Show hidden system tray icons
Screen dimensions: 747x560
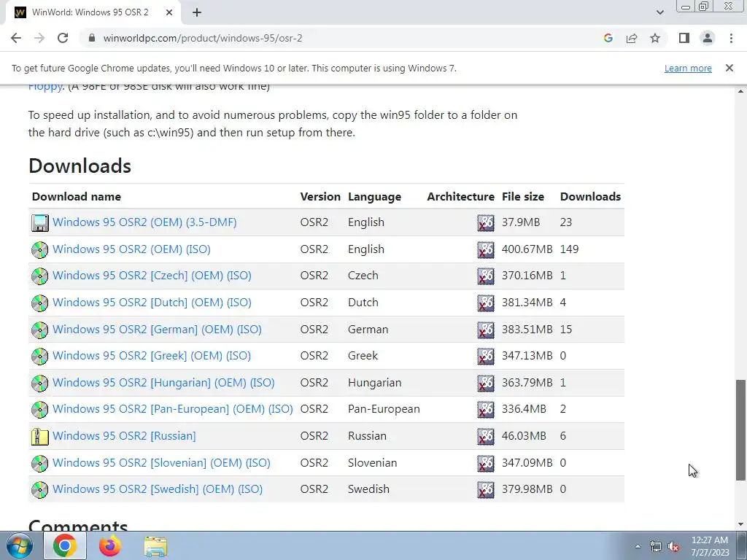click(x=638, y=546)
